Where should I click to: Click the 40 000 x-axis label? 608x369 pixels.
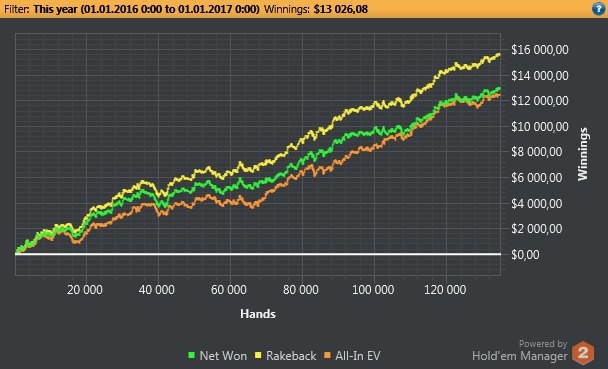click(157, 290)
